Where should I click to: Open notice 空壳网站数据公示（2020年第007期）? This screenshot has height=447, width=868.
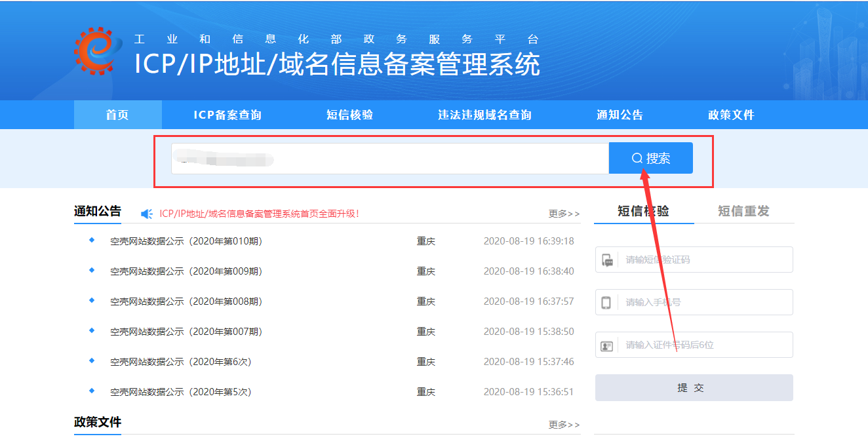[x=186, y=332]
